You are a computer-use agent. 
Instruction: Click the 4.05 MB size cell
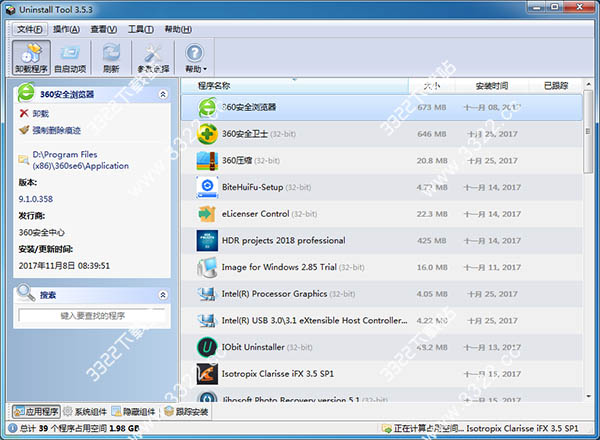[x=432, y=294]
